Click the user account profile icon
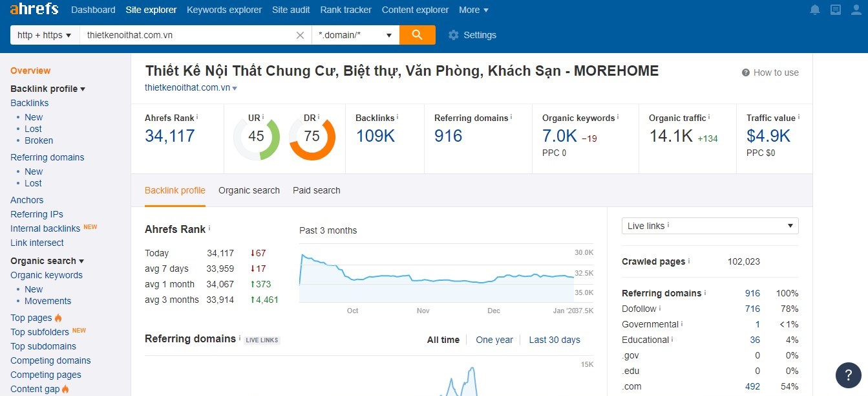 coord(856,10)
